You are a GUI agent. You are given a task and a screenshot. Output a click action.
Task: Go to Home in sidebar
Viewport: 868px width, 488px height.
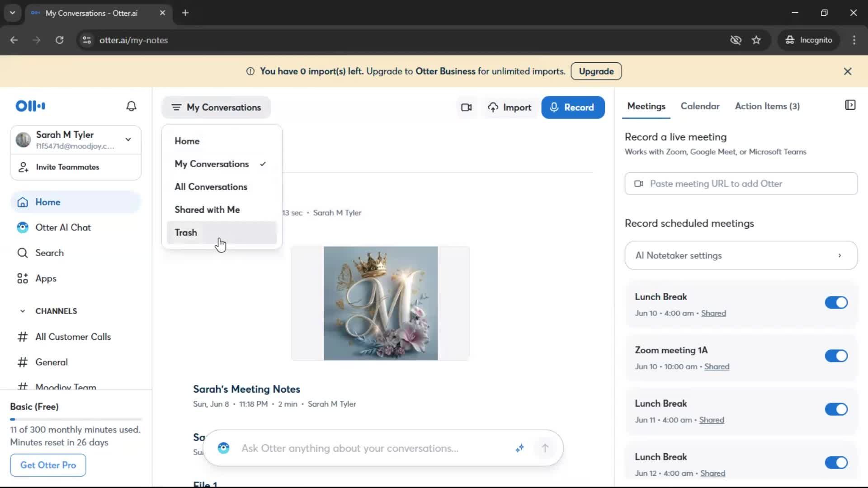pyautogui.click(x=76, y=202)
